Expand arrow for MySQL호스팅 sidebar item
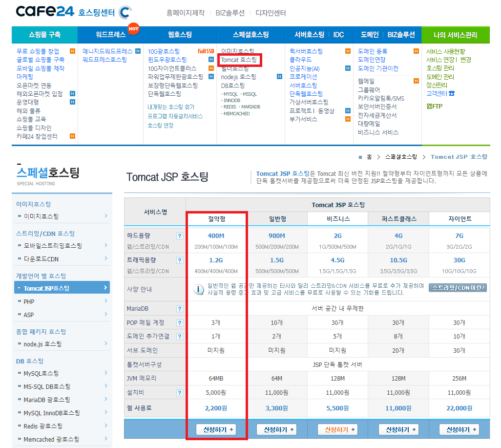501x448 pixels. point(106,373)
